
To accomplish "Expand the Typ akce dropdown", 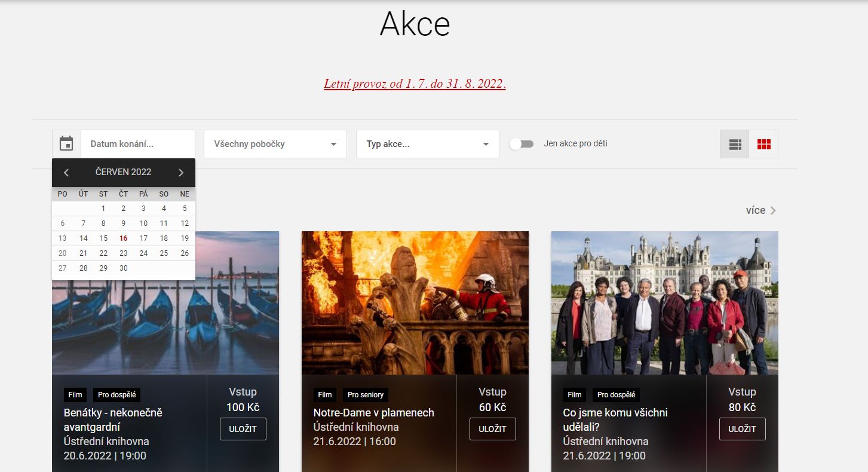I will (427, 144).
